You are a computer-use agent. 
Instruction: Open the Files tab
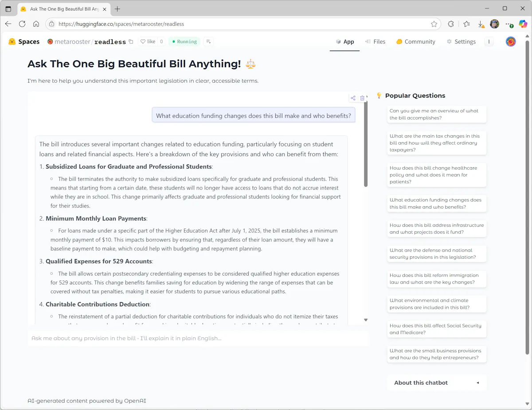pos(375,42)
